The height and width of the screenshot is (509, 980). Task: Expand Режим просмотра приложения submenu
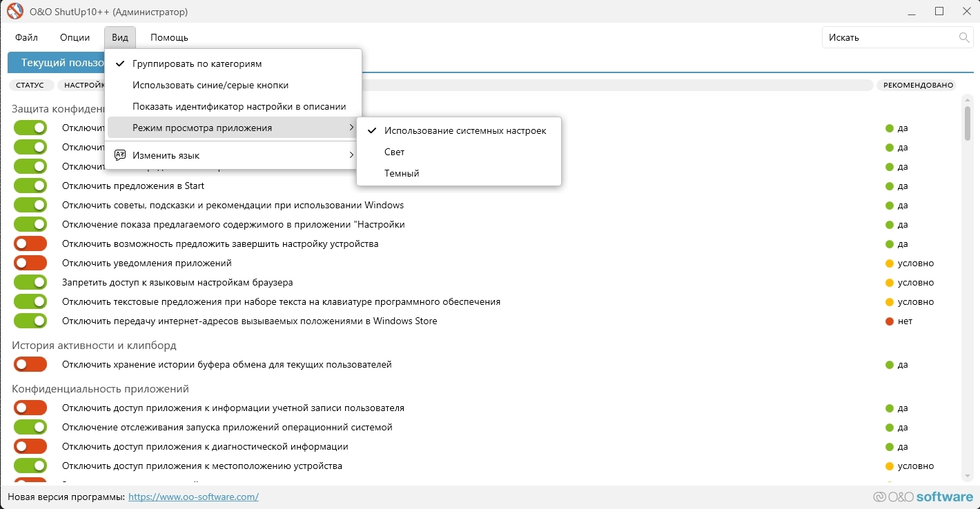[x=233, y=128]
